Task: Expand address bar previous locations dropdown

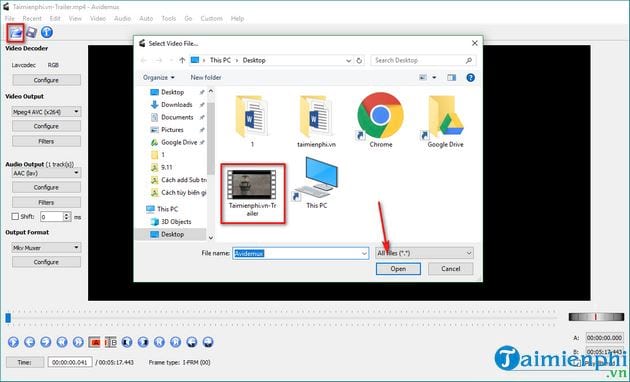Action: pyautogui.click(x=348, y=61)
